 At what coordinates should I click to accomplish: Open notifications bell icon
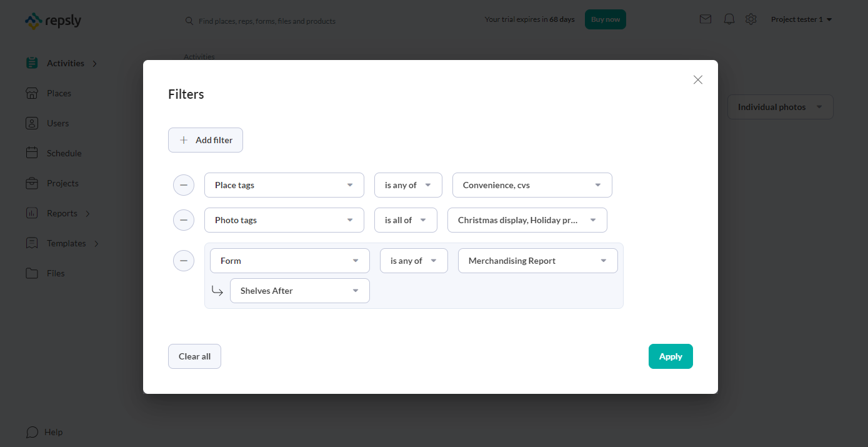click(x=729, y=19)
